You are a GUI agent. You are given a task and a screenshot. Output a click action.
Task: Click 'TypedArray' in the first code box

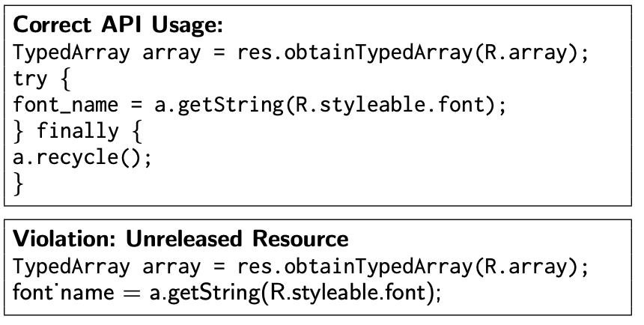(71, 53)
